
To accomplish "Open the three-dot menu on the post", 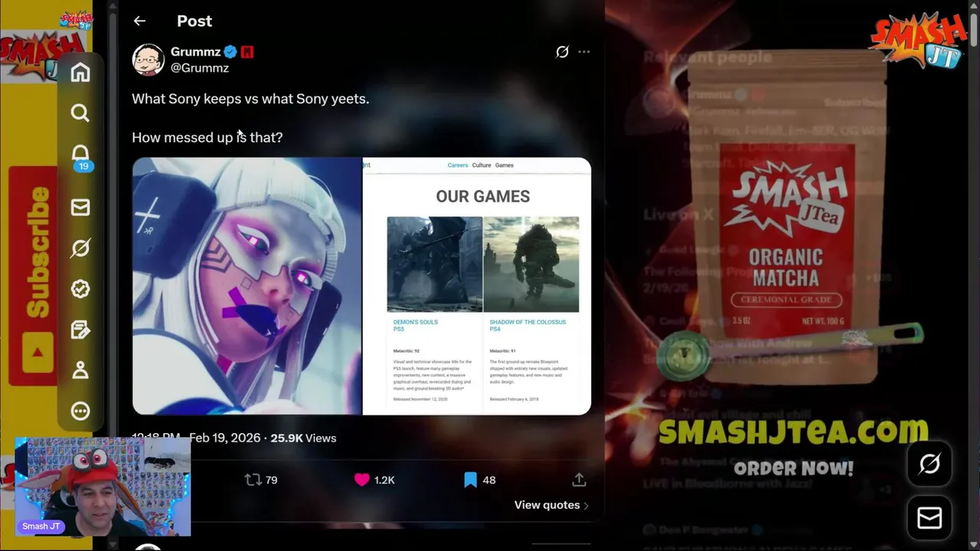I will [x=584, y=52].
